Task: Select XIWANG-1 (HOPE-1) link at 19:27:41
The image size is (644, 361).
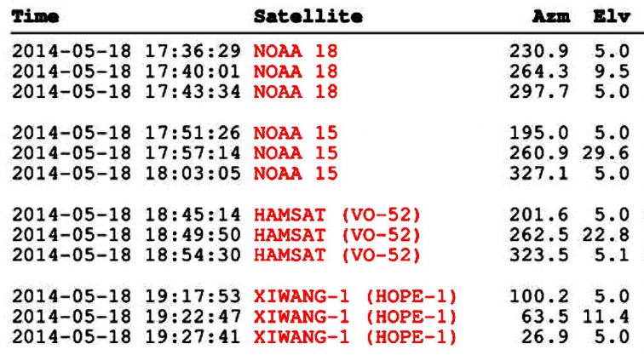Action: [x=355, y=337]
